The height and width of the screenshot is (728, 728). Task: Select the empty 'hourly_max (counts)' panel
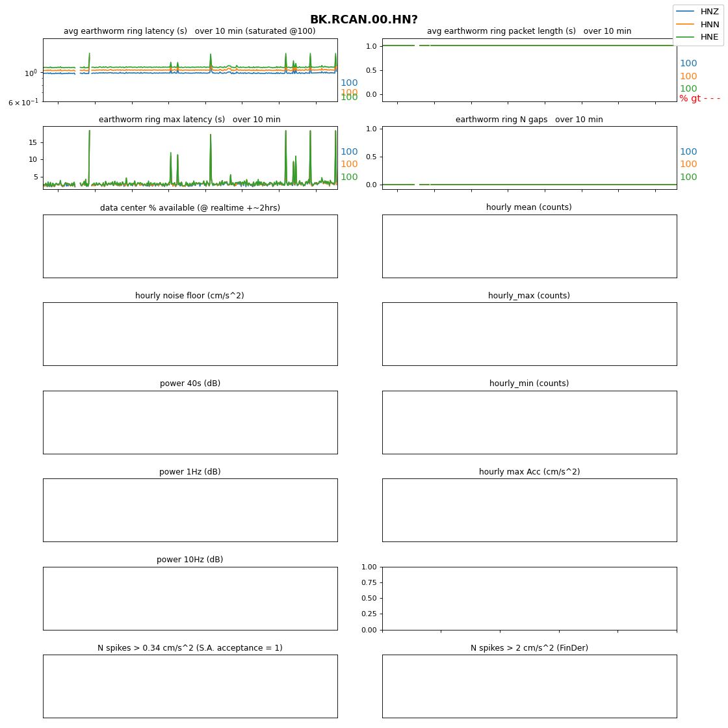tap(529, 334)
